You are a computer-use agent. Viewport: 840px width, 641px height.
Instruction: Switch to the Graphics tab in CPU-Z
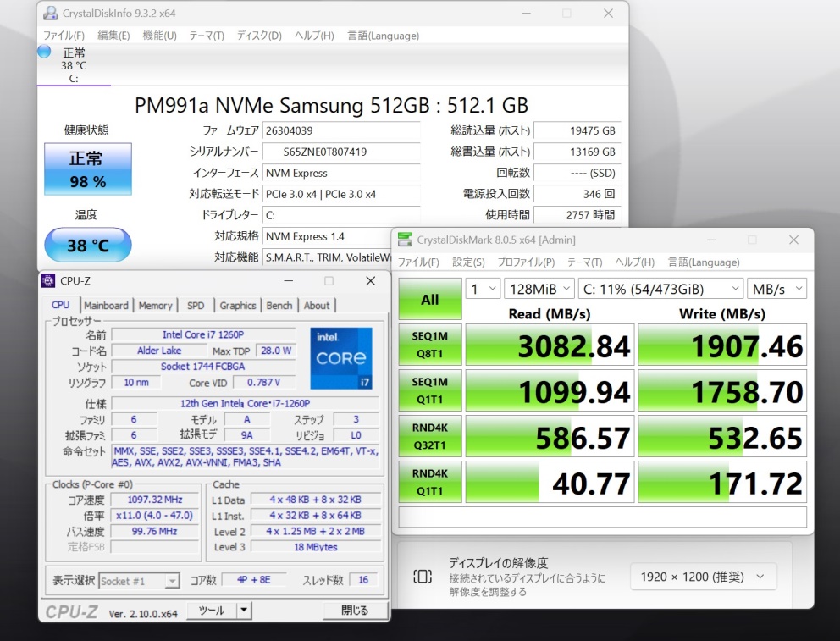[x=238, y=305]
